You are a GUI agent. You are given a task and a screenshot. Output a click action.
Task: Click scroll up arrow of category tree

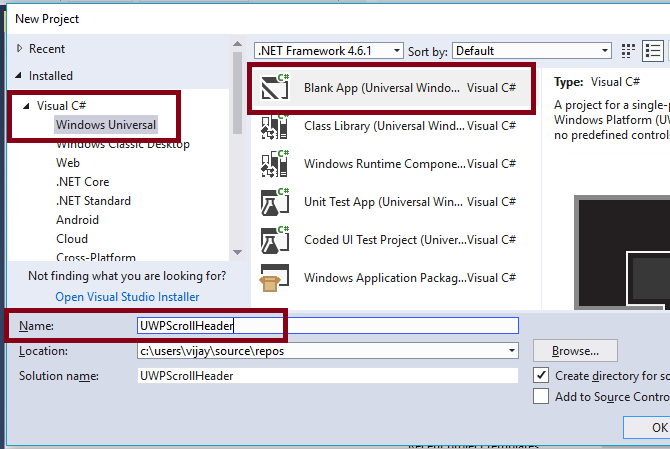coord(238,44)
